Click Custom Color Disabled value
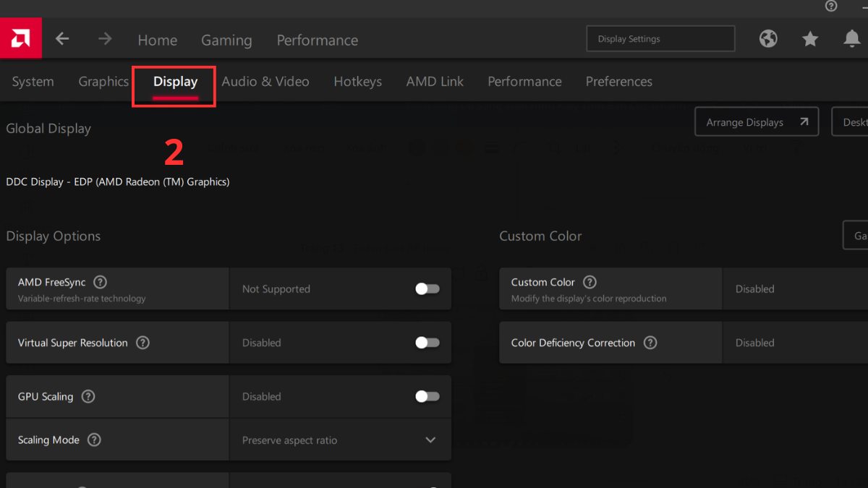The height and width of the screenshot is (488, 868). [x=754, y=289]
